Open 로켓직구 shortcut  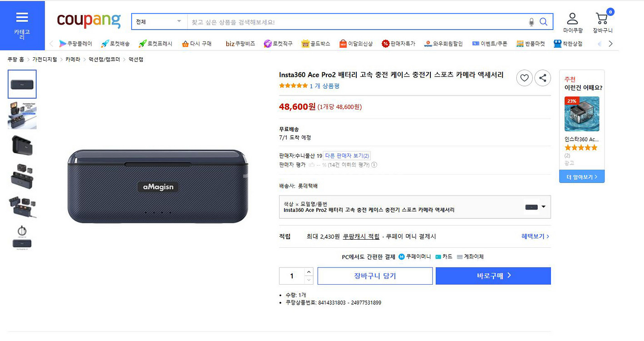click(x=278, y=44)
